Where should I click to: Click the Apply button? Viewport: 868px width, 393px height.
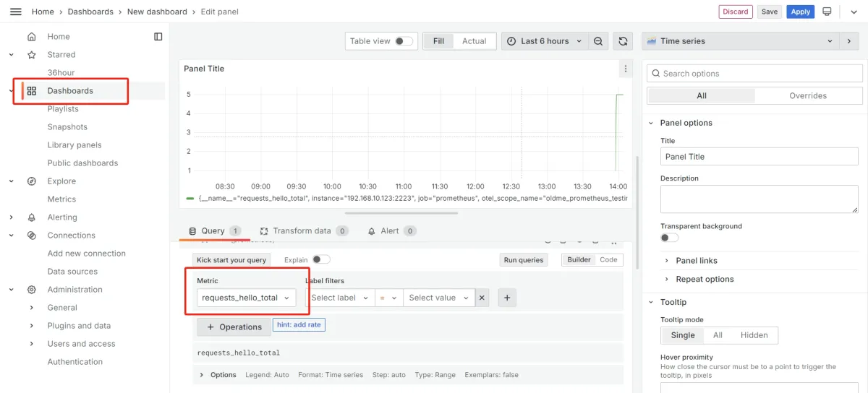801,12
